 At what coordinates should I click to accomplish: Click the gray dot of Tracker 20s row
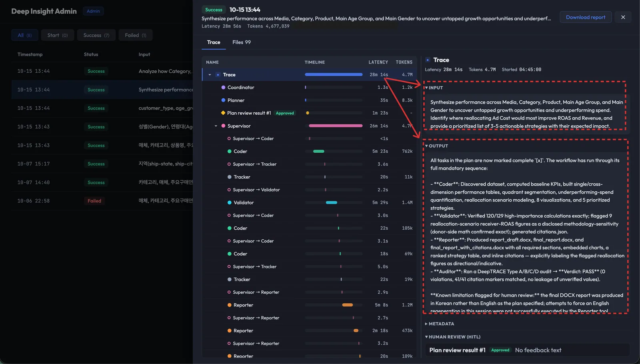click(x=230, y=177)
